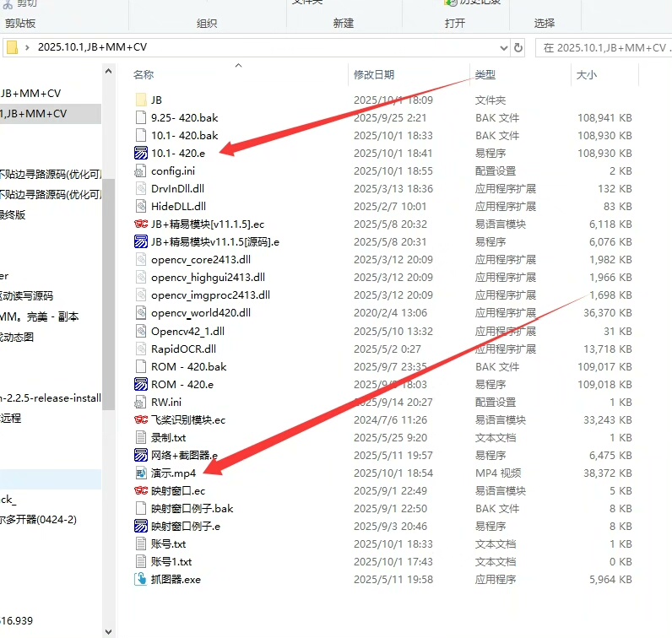
Task: Select the 账号.txt document icon
Action: coord(141,543)
